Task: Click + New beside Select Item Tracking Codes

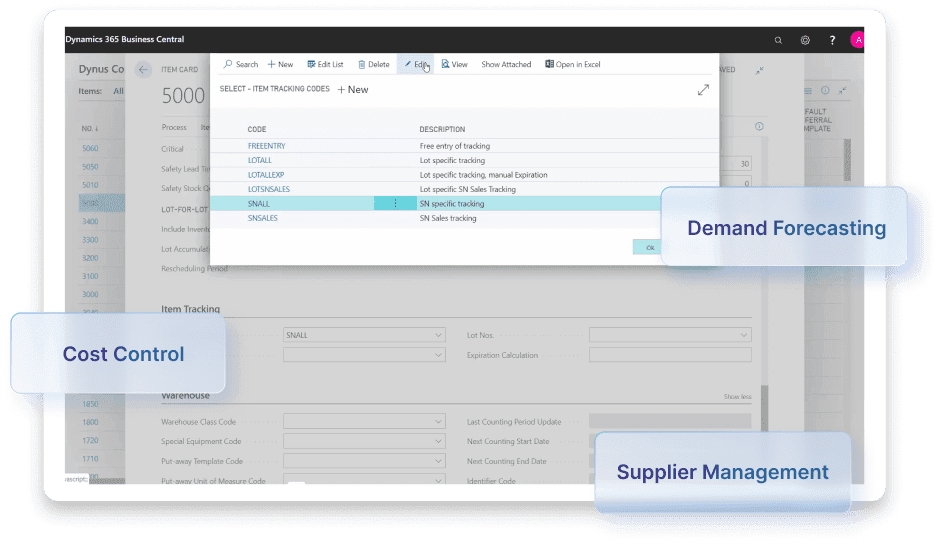Action: point(353,90)
